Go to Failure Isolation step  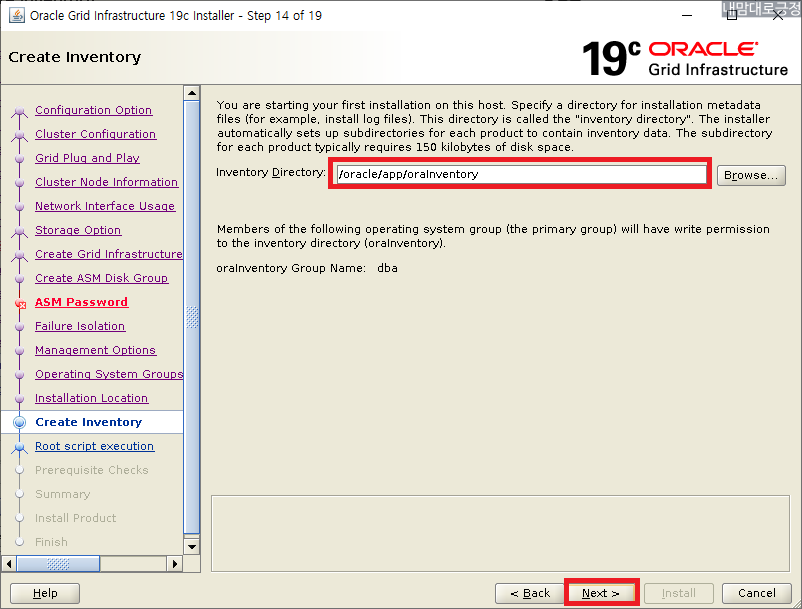pos(80,327)
